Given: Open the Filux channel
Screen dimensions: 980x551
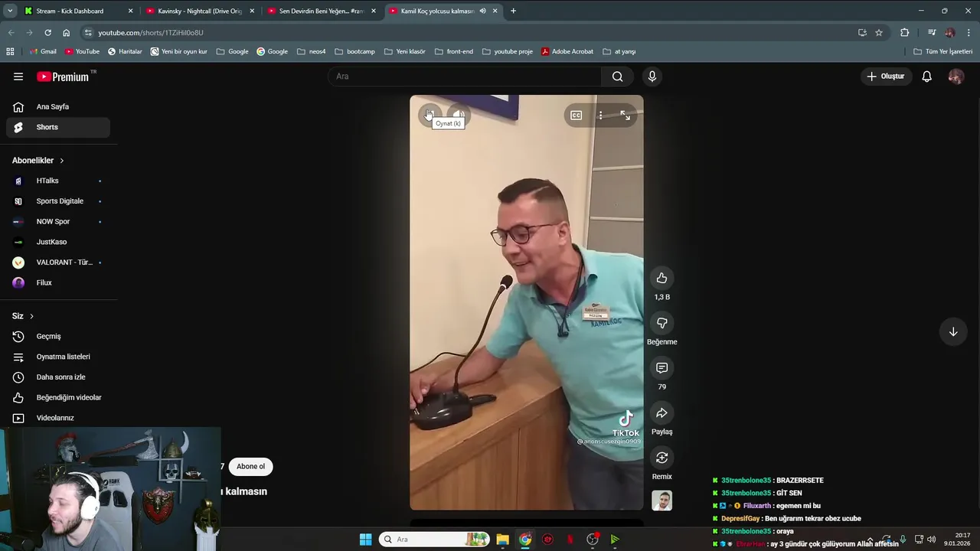Looking at the screenshot, I should [58, 282].
